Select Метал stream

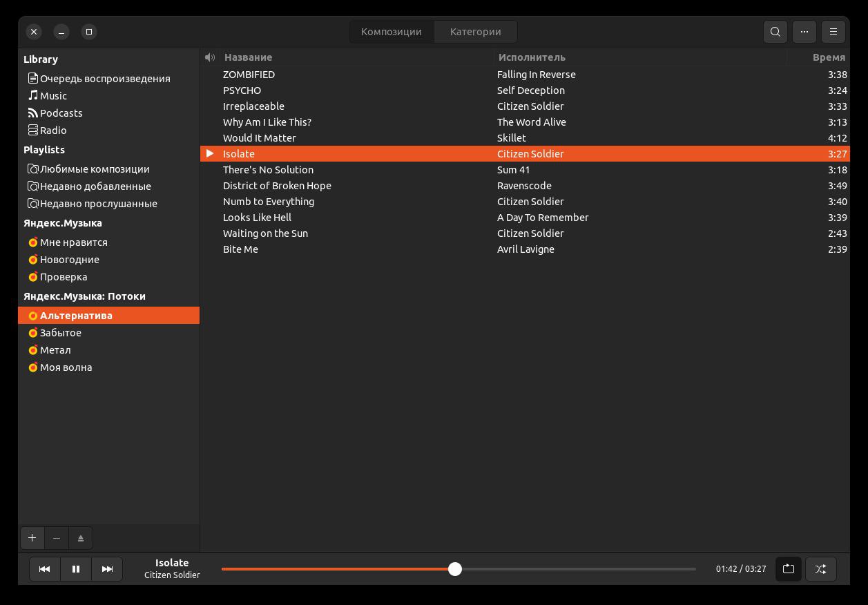(108, 350)
